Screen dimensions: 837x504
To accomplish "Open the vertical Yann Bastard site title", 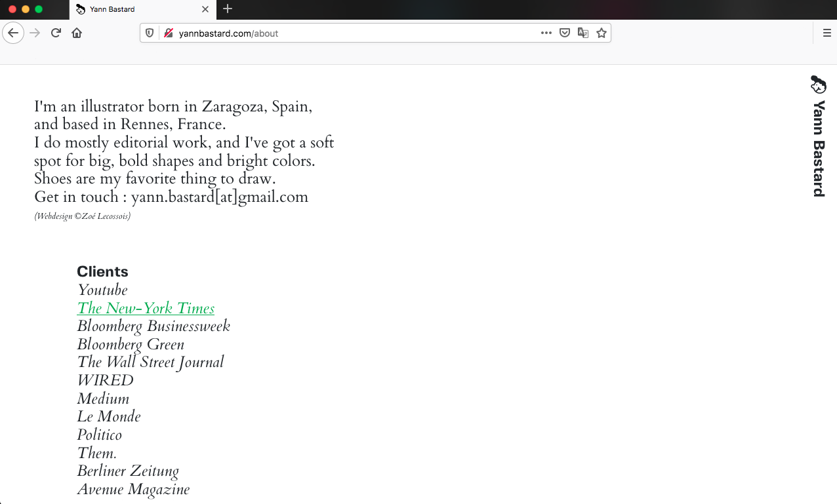I will (819, 149).
